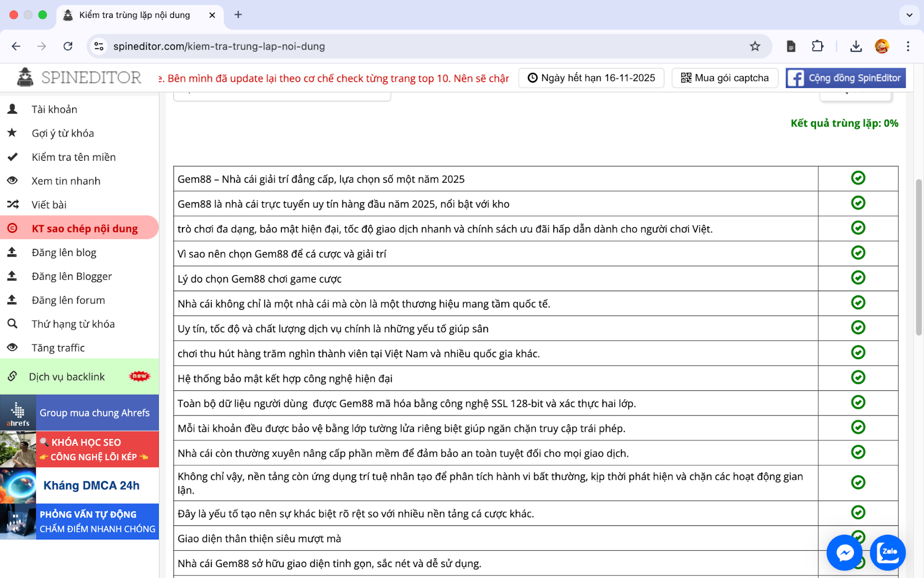This screenshot has width=924, height=578.
Task: Click check icon for 'Hệ thống bảo mật' row
Action: (858, 377)
